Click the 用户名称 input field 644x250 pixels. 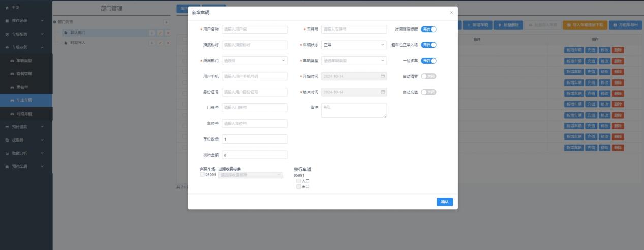pos(255,29)
